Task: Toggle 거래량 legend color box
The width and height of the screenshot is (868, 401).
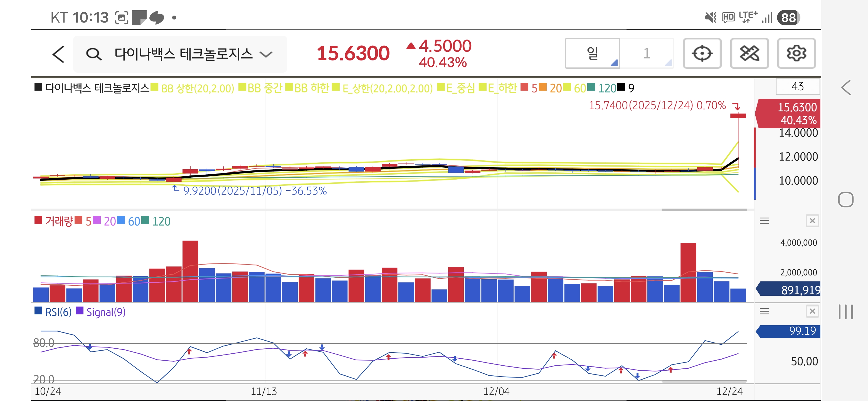Action: point(38,220)
